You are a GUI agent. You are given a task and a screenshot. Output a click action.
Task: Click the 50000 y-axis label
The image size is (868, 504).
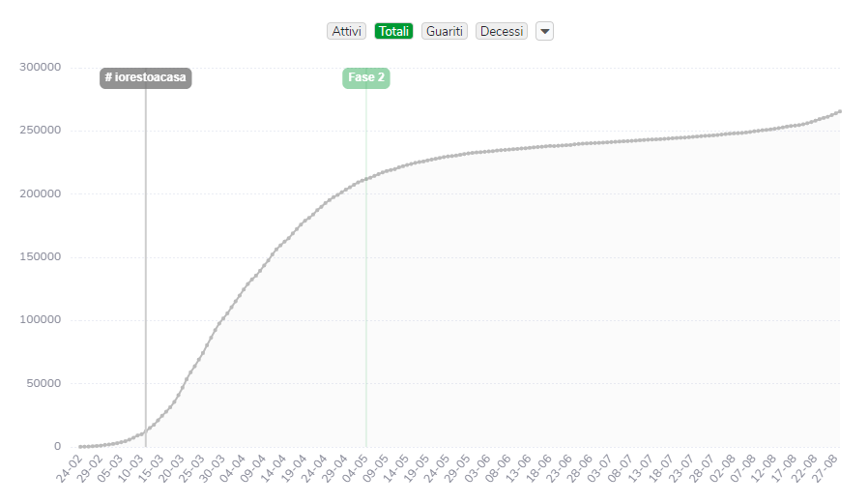[x=44, y=383]
